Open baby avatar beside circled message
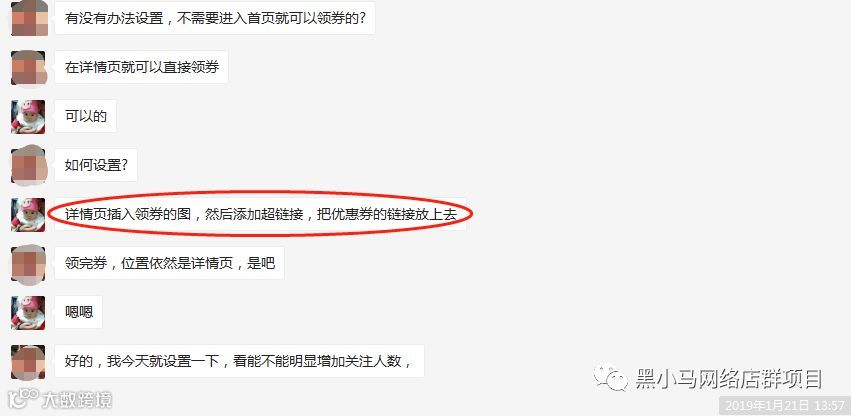Screen dimensions: 851x416 point(28,215)
